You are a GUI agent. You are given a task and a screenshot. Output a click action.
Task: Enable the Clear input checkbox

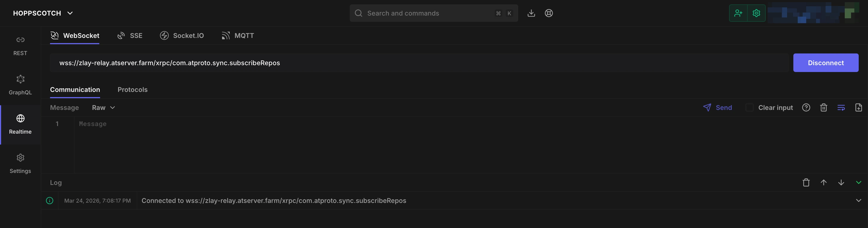click(749, 108)
